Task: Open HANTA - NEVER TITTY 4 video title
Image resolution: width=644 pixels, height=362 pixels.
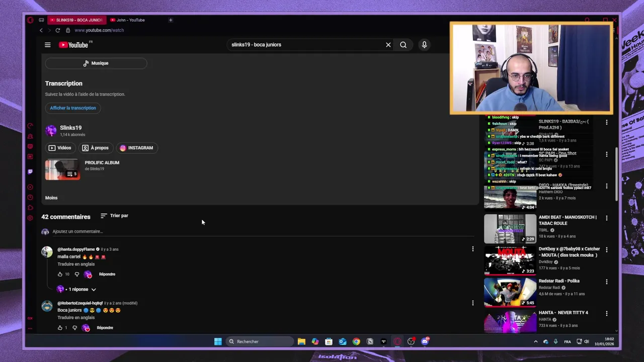Action: click(x=563, y=313)
